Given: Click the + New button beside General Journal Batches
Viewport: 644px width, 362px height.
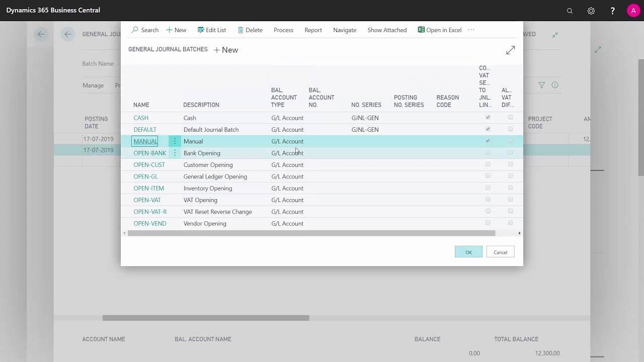Looking at the screenshot, I should pos(226,50).
